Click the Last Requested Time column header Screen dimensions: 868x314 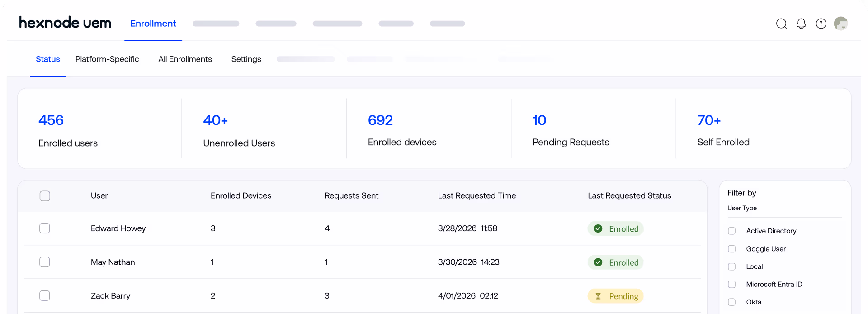click(x=477, y=195)
